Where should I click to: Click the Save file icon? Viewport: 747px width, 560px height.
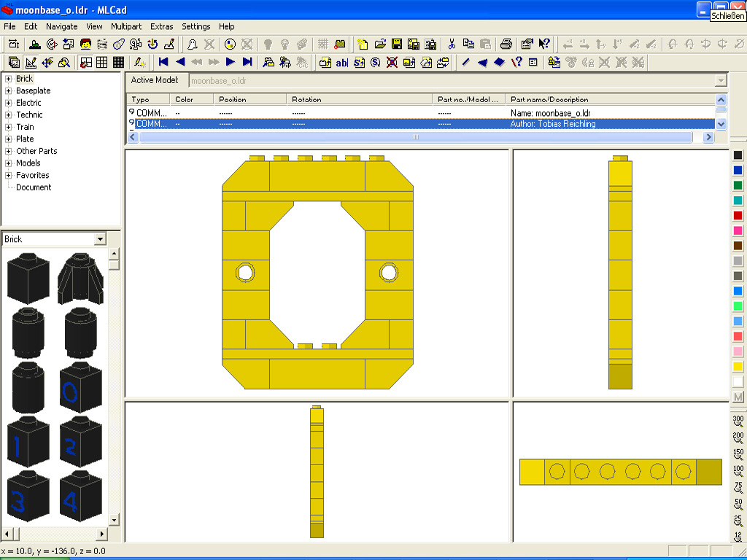(x=397, y=44)
